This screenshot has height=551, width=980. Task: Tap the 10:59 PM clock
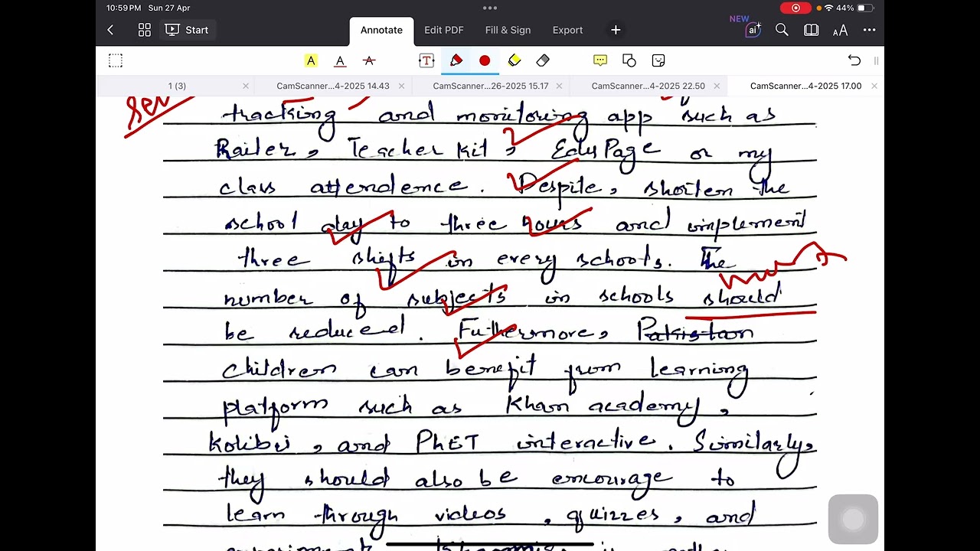point(124,8)
